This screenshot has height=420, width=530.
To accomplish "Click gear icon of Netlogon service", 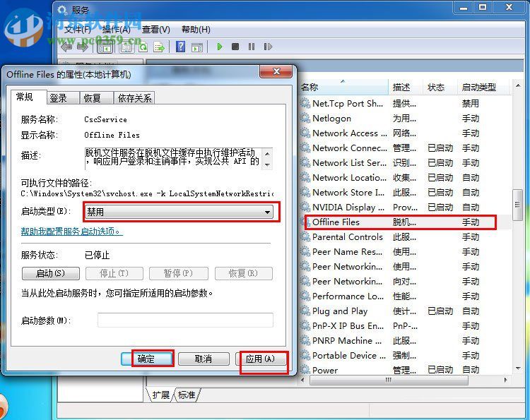I will [x=305, y=118].
